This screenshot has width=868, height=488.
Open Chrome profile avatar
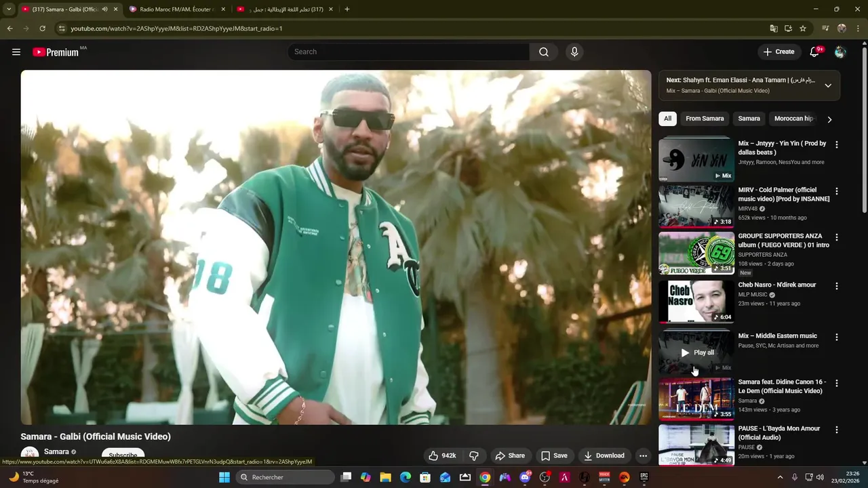pyautogui.click(x=842, y=28)
